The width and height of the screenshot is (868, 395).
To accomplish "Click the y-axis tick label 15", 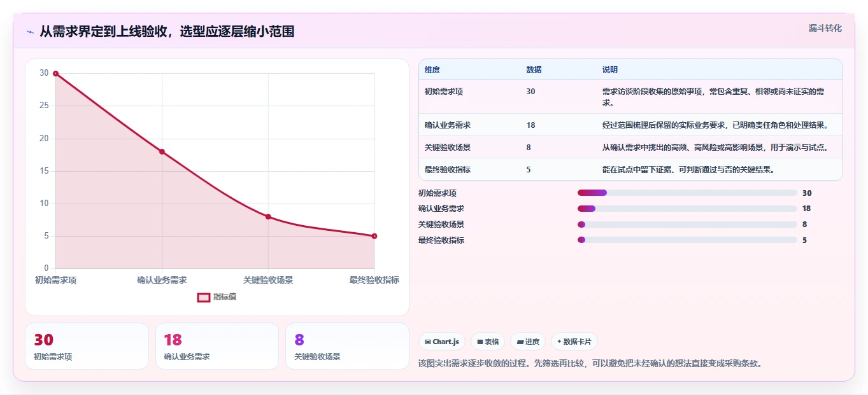I will pos(44,170).
